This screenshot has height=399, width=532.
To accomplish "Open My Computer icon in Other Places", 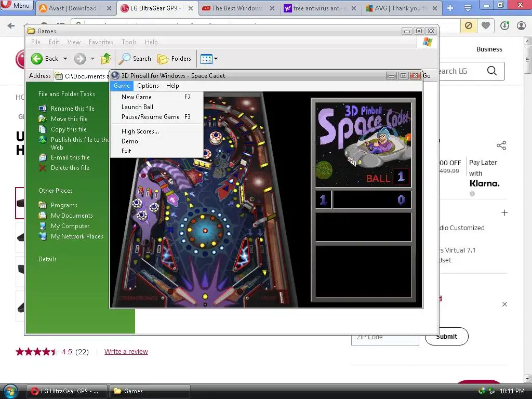I will click(x=43, y=226).
